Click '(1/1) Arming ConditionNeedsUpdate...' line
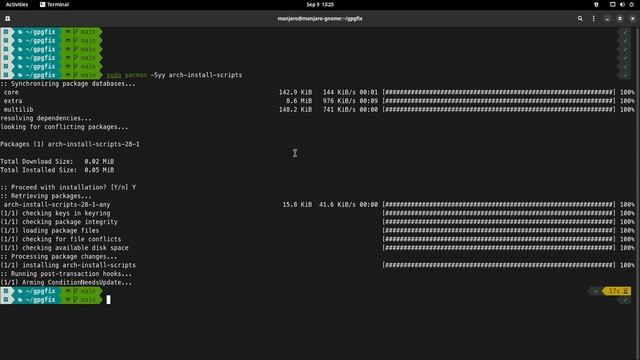The width and height of the screenshot is (640, 360). 66,282
